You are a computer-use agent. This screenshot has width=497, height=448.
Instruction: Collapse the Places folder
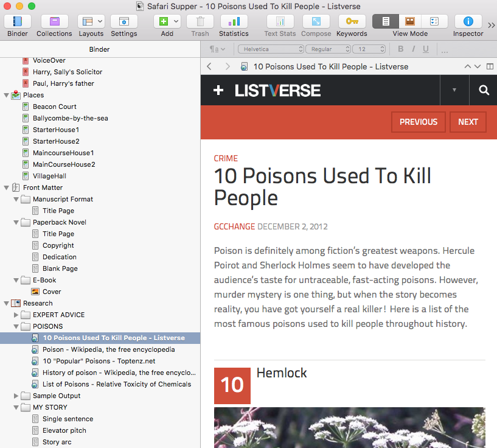[x=6, y=95]
